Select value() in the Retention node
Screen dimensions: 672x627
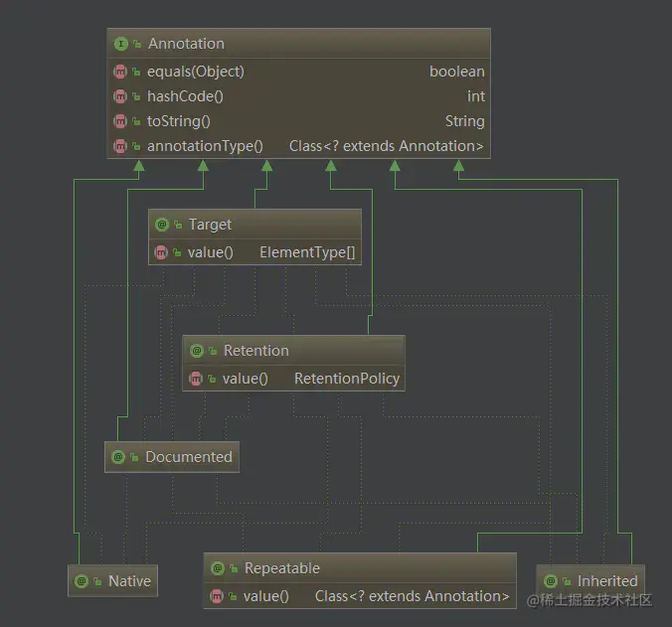coord(246,379)
